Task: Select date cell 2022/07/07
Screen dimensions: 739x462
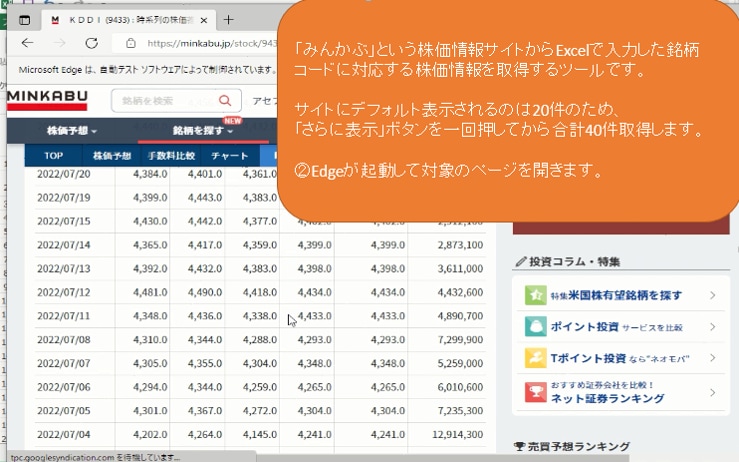Action: tap(64, 363)
